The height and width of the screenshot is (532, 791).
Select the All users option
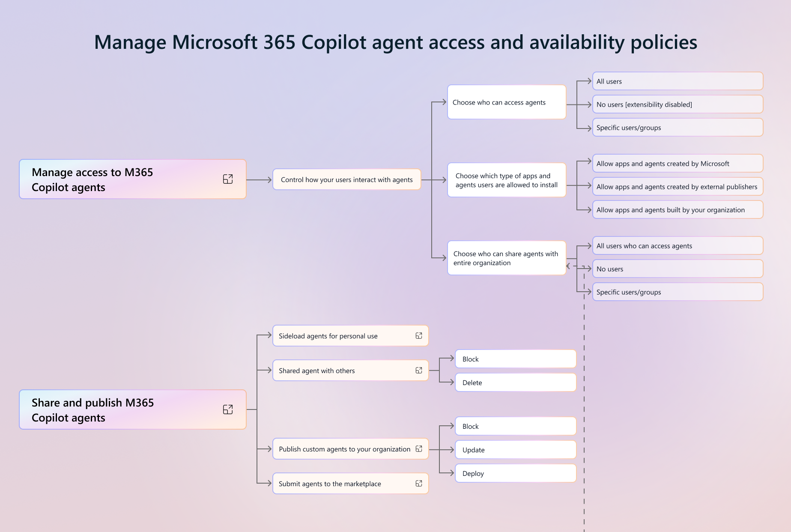coord(677,81)
